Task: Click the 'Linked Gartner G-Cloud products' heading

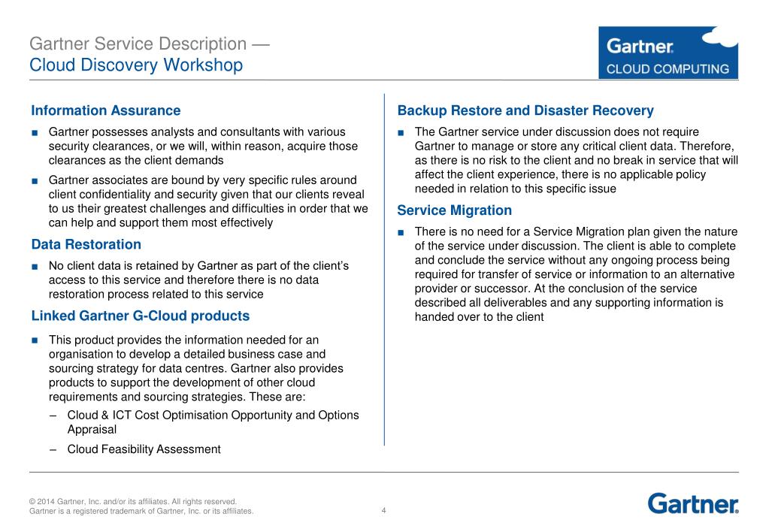Action: [141, 316]
